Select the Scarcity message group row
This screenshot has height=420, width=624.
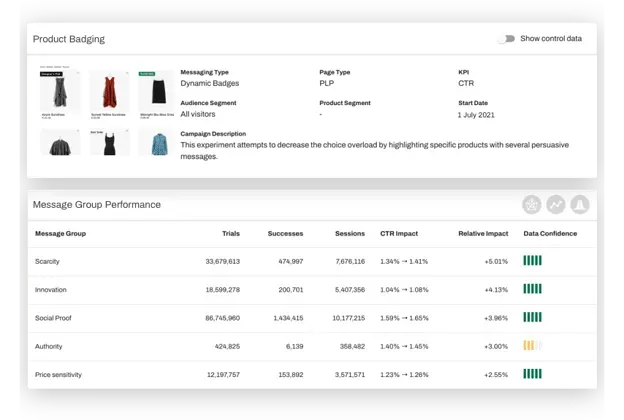pyautogui.click(x=312, y=262)
